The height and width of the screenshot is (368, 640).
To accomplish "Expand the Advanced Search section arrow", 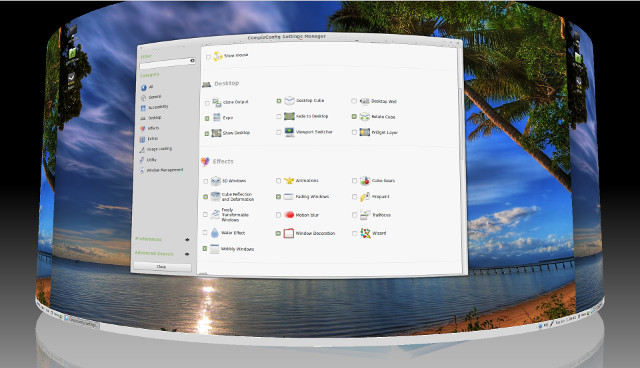I will click(x=187, y=254).
